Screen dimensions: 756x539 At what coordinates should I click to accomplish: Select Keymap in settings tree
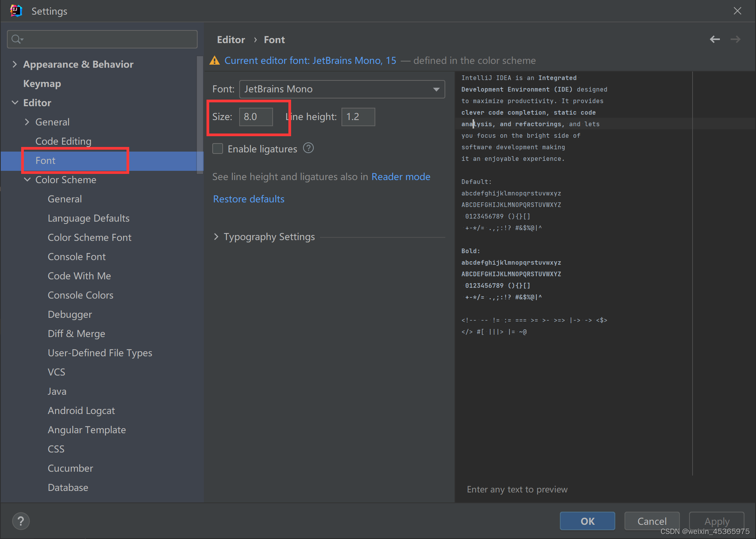pyautogui.click(x=42, y=83)
